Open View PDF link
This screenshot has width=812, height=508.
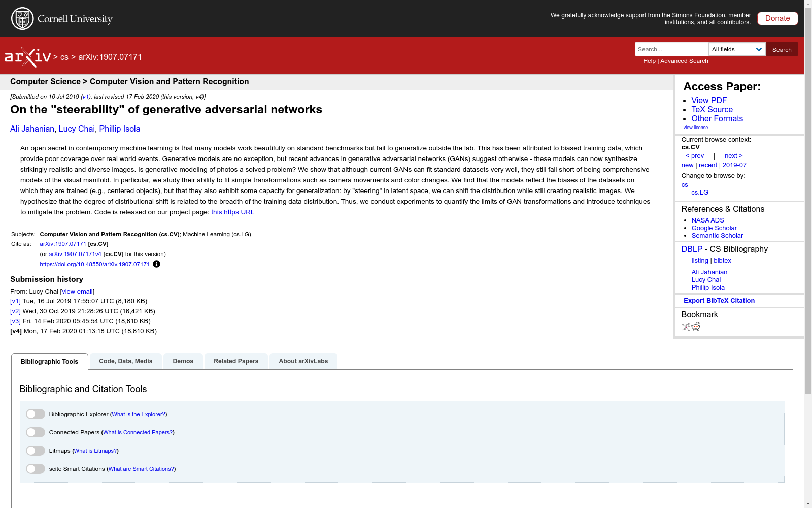click(x=709, y=101)
